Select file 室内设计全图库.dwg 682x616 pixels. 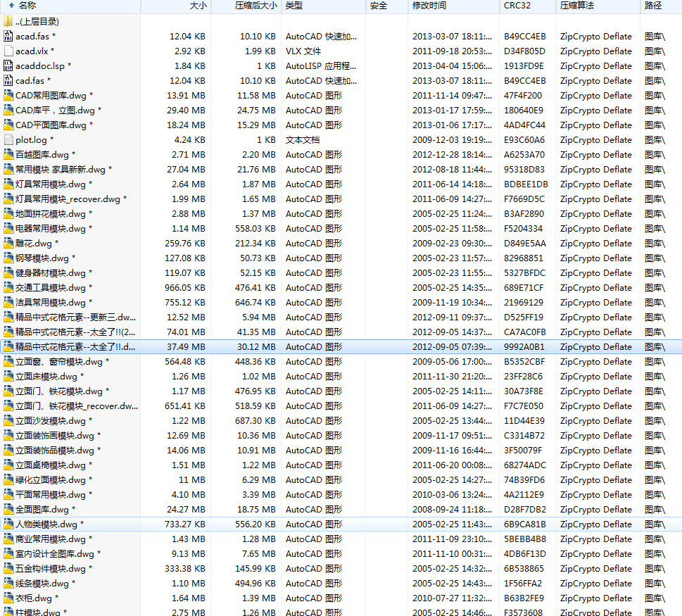coord(58,554)
